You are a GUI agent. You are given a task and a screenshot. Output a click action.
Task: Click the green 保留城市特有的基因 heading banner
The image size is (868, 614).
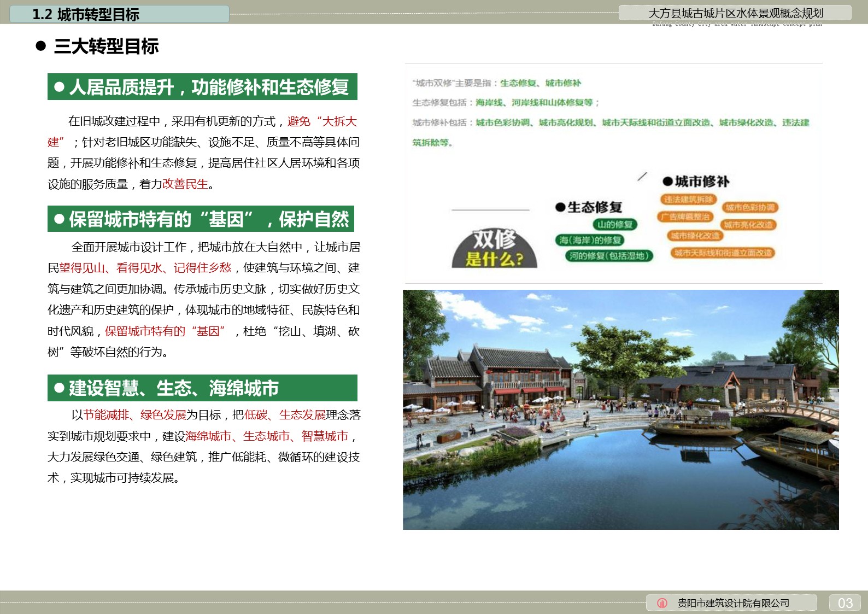coord(201,219)
